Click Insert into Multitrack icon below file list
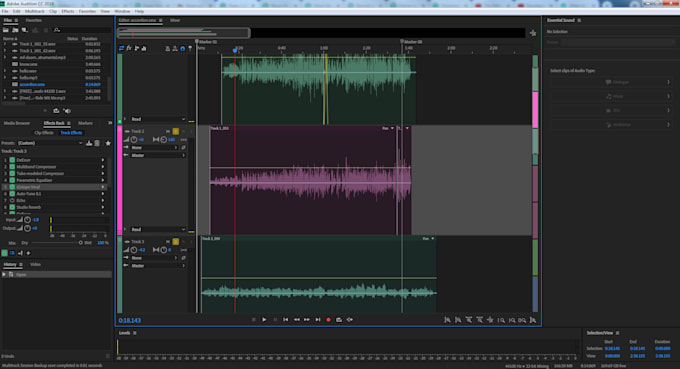 coord(56,111)
